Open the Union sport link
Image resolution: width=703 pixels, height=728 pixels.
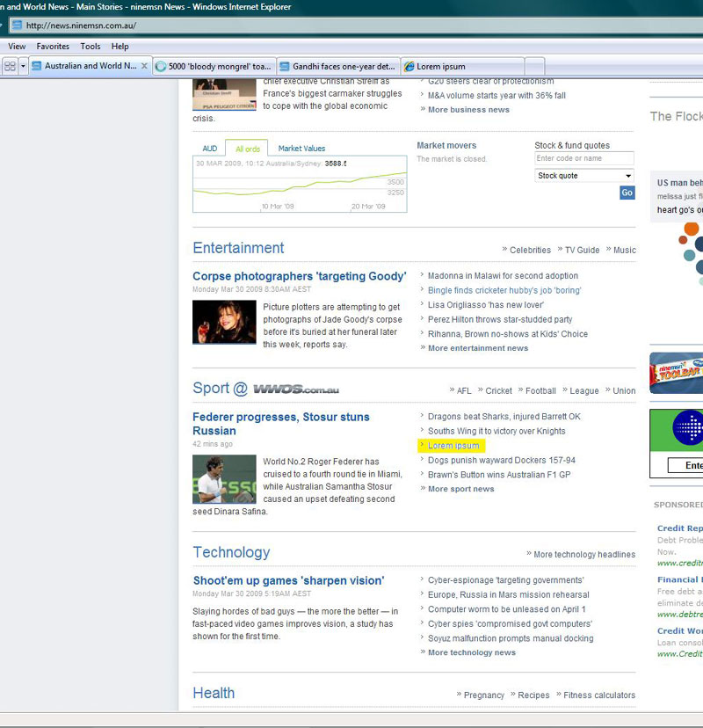tap(624, 391)
